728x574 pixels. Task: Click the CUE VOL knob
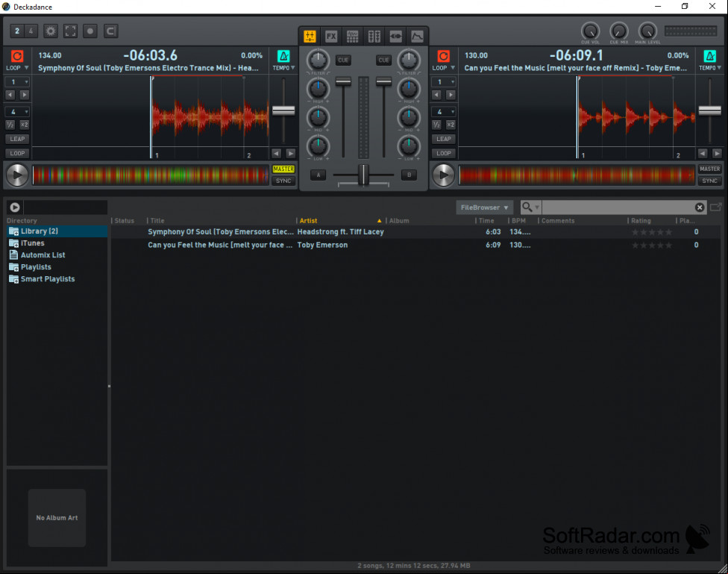590,31
